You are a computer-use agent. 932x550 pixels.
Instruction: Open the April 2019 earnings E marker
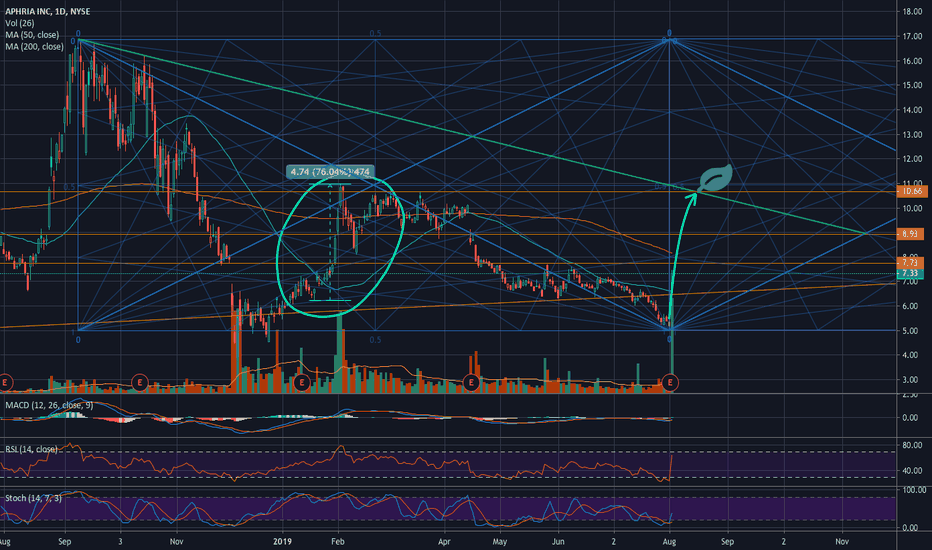[x=471, y=382]
